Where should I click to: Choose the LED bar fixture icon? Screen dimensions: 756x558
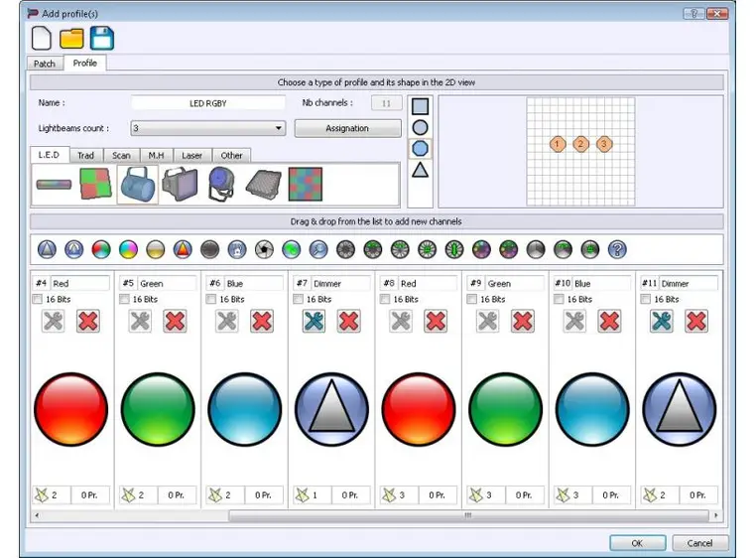coord(54,185)
